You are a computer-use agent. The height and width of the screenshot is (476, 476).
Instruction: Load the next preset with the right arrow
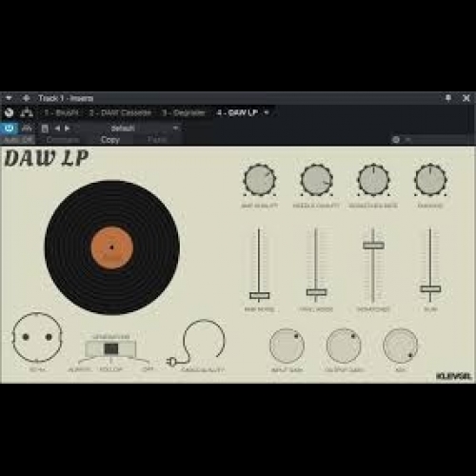[67, 129]
